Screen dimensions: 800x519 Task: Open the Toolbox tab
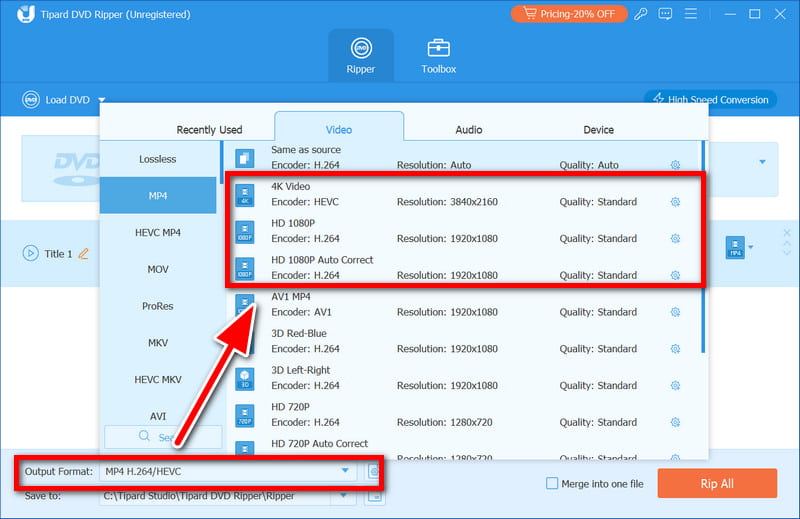click(x=438, y=56)
